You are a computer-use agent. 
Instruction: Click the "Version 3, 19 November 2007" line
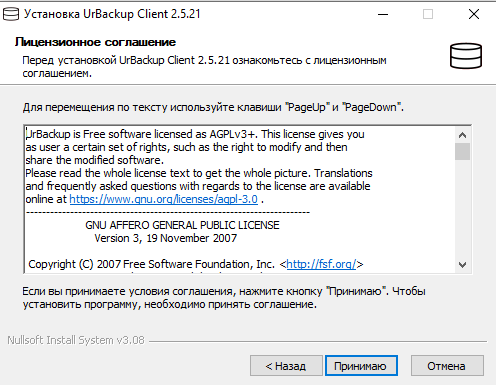tap(166, 238)
